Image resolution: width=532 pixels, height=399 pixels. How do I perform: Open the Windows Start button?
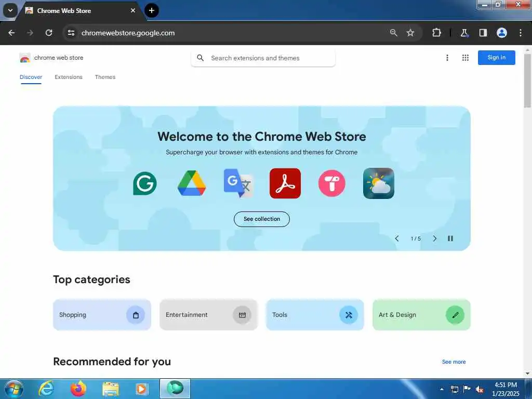pyautogui.click(x=14, y=389)
